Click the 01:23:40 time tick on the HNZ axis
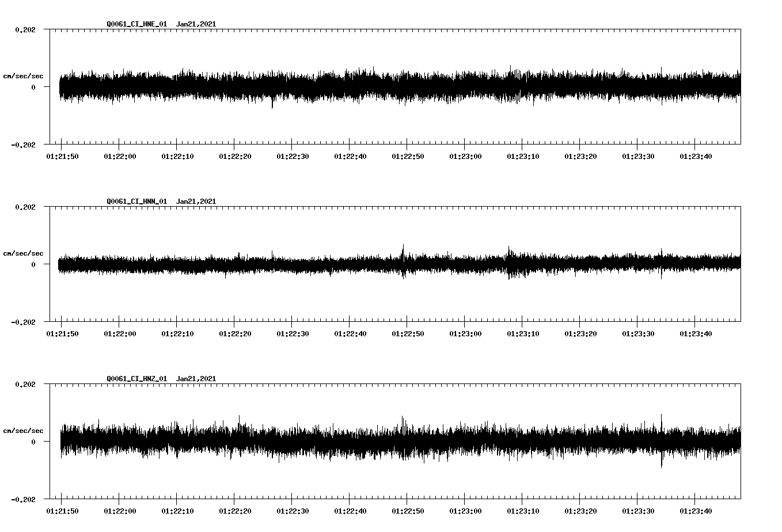 click(696, 510)
